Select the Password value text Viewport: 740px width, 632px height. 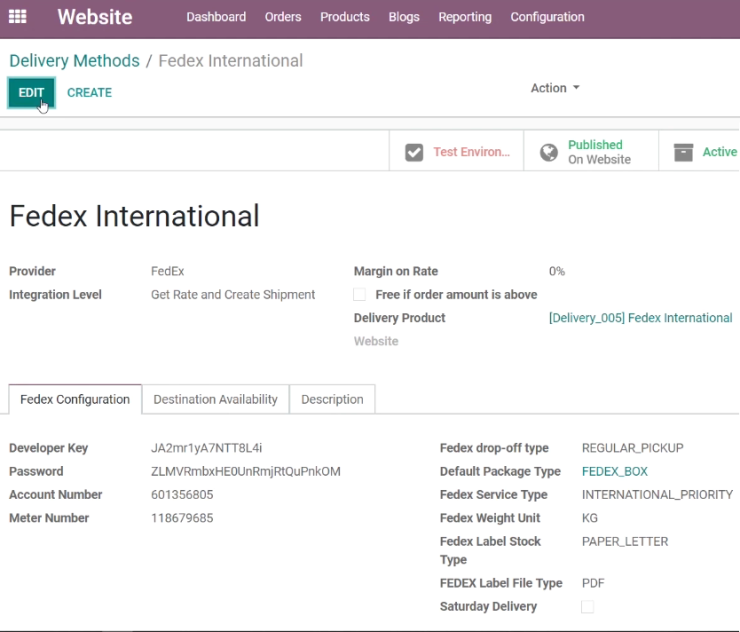pyautogui.click(x=245, y=472)
